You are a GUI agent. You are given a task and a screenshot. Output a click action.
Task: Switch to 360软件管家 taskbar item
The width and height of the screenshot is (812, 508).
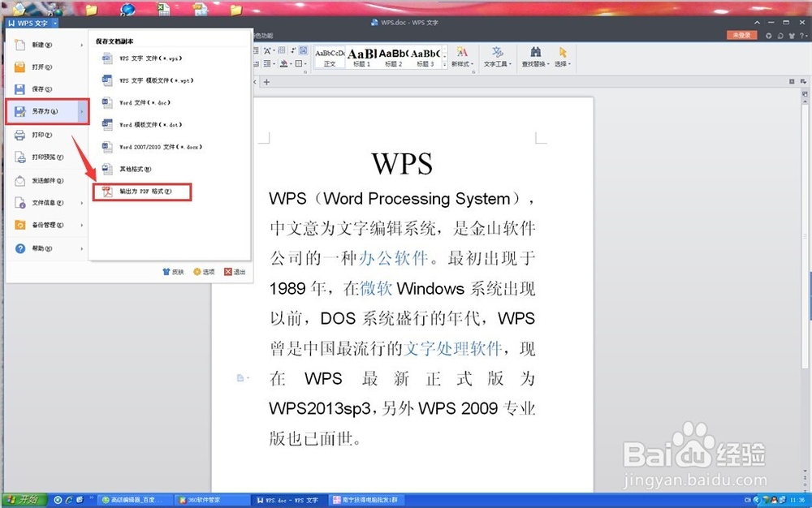tap(211, 500)
